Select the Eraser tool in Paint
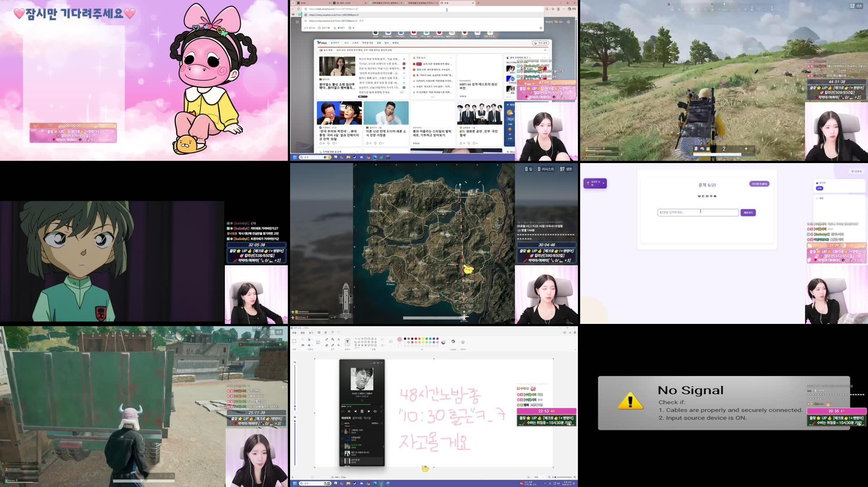Image resolution: width=868 pixels, height=487 pixels. 327,345
